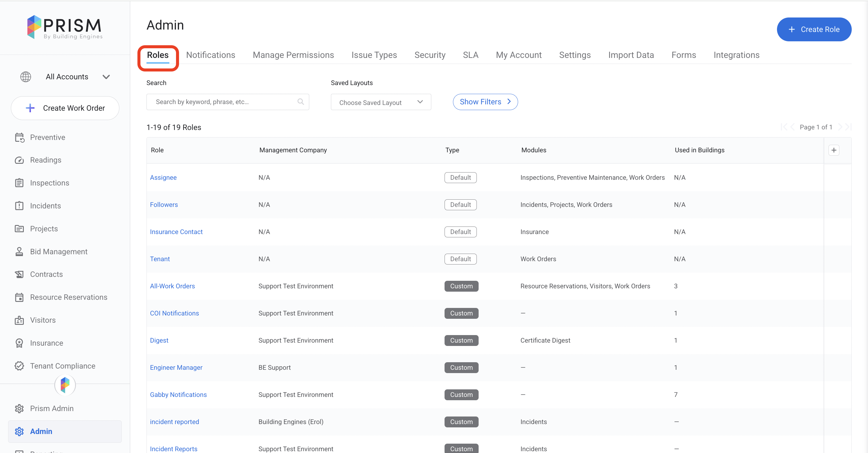868x453 pixels.
Task: Click the Bid Management stamp icon
Action: (19, 252)
